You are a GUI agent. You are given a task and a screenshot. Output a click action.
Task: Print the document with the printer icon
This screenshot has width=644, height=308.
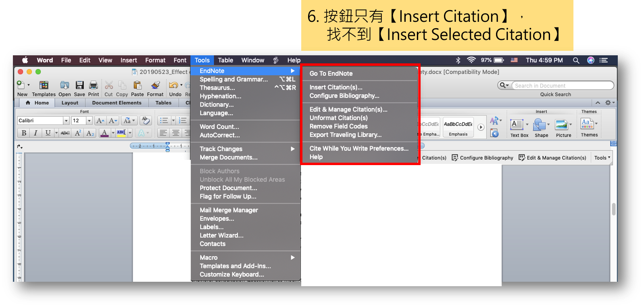tap(94, 85)
